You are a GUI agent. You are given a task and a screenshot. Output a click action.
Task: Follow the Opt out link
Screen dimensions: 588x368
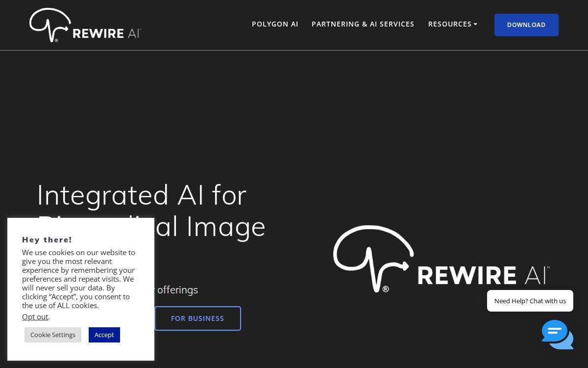click(x=35, y=316)
